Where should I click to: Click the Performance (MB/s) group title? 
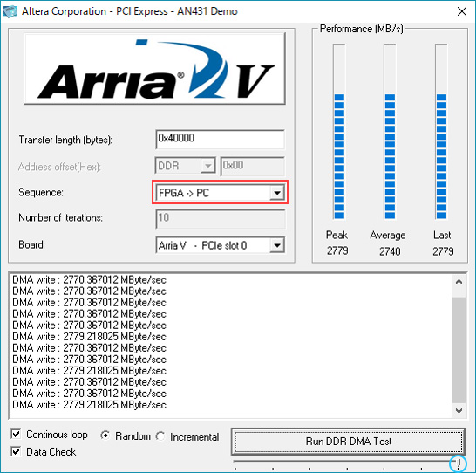pos(361,29)
